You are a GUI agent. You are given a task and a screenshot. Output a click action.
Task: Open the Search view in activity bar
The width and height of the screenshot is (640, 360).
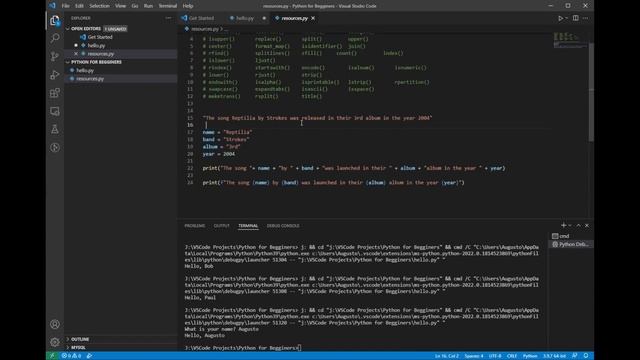pos(55,38)
